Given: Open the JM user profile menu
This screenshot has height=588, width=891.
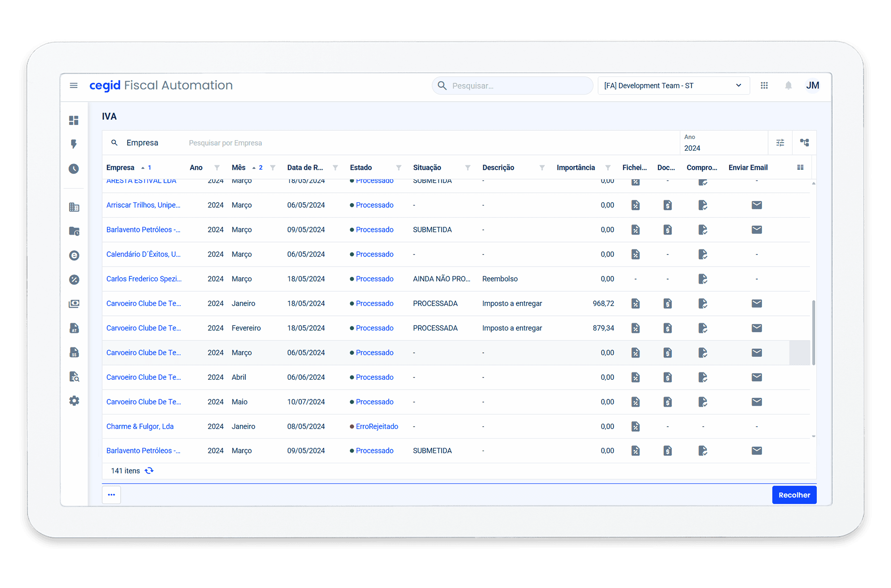Looking at the screenshot, I should coord(812,85).
